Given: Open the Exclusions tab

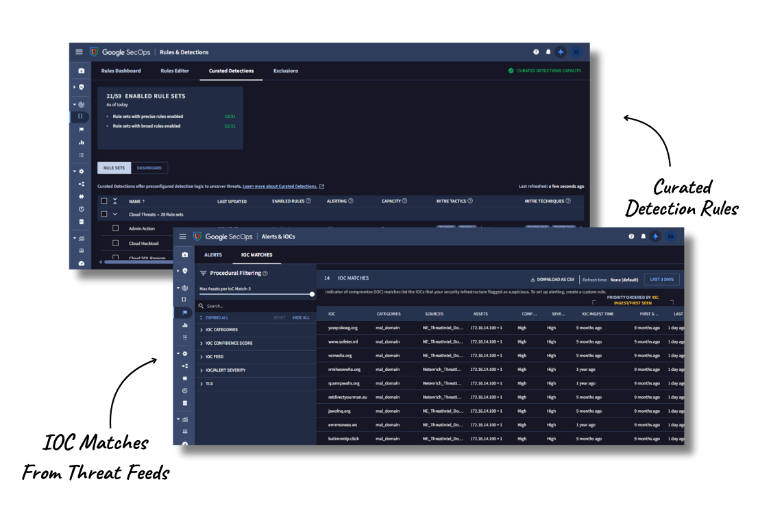Looking at the screenshot, I should point(286,71).
